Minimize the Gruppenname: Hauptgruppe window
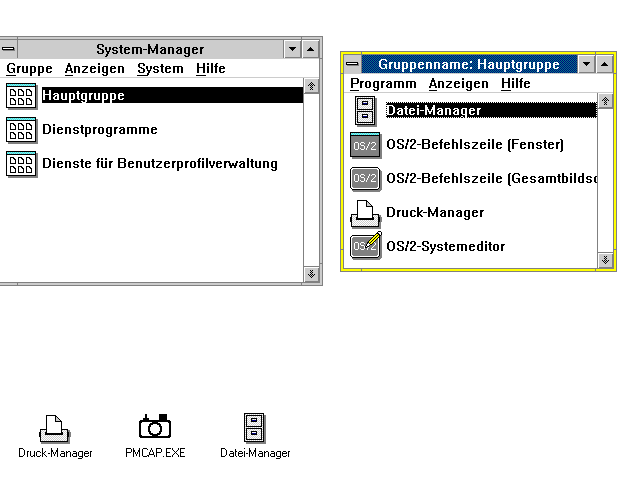Image resolution: width=640 pixels, height=480 pixels. tap(587, 64)
